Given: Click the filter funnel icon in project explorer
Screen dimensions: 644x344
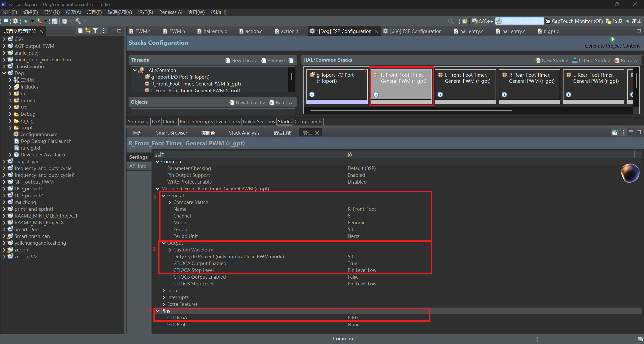Looking at the screenshot, I should tap(95, 31).
